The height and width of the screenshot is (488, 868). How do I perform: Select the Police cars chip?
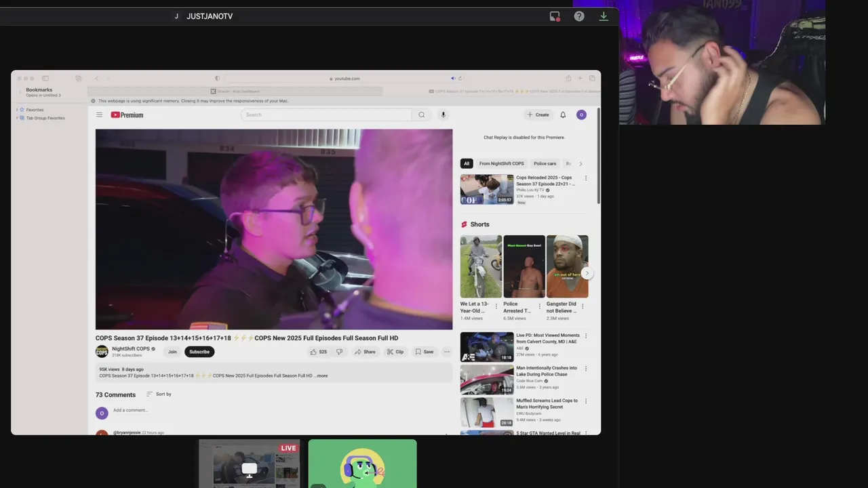(x=545, y=163)
